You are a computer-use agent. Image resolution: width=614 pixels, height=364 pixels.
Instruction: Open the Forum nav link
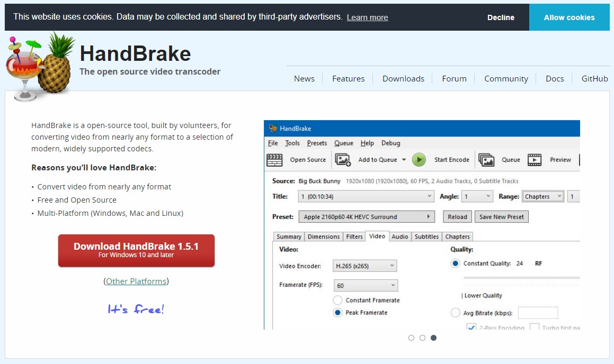click(454, 79)
